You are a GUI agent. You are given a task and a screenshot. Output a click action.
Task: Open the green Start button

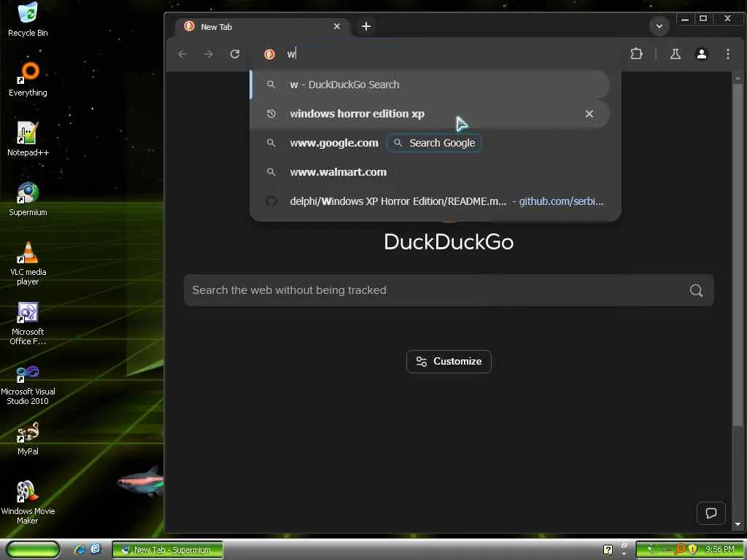[32, 550]
